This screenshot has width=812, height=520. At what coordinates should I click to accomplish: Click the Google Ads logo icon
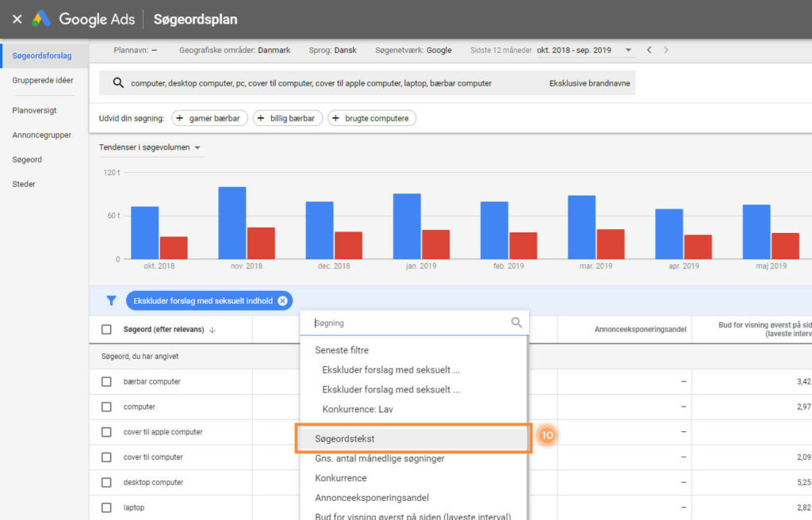pos(42,19)
